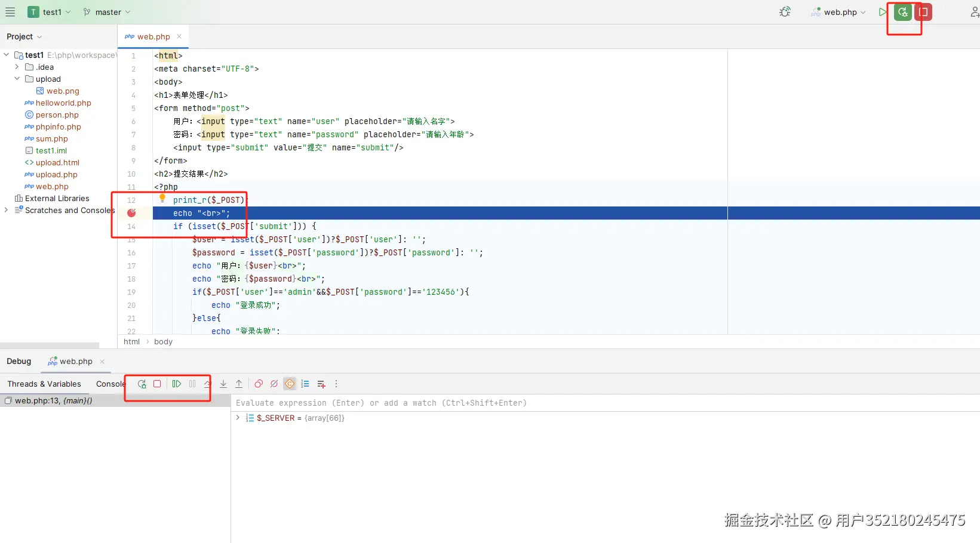Select the web.php debug session tab
980x543 pixels.
(x=76, y=362)
